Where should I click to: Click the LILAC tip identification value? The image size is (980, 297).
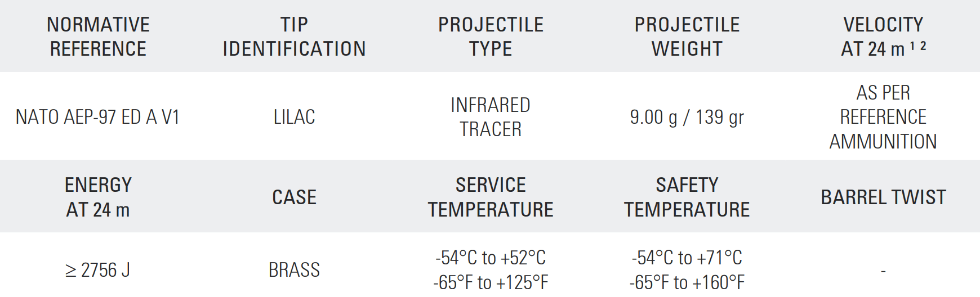pos(294,117)
